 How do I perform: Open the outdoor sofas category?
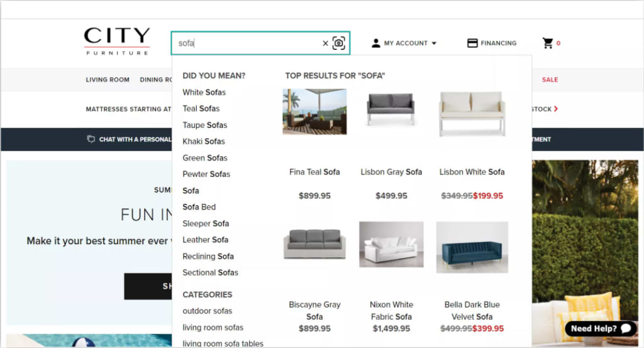[x=208, y=311]
